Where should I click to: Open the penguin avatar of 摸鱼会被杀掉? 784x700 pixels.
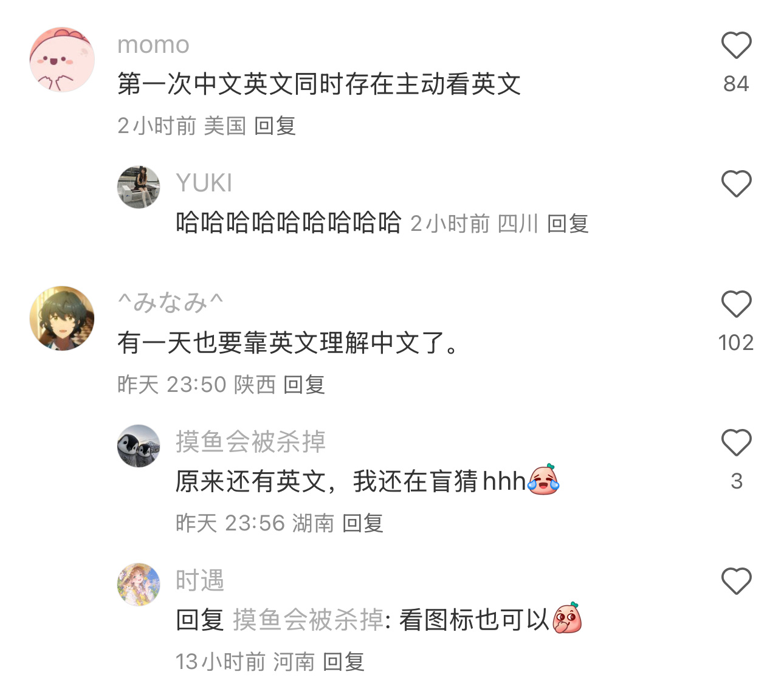tap(139, 446)
